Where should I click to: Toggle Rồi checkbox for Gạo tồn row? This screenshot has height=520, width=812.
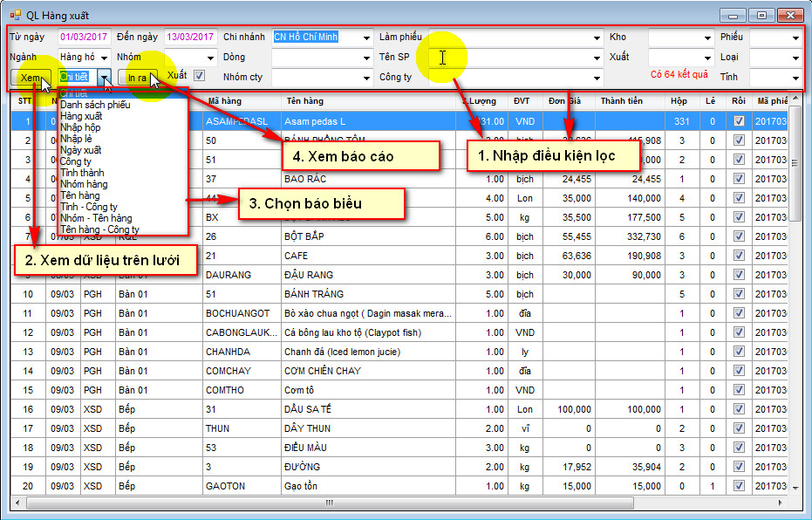pos(739,485)
